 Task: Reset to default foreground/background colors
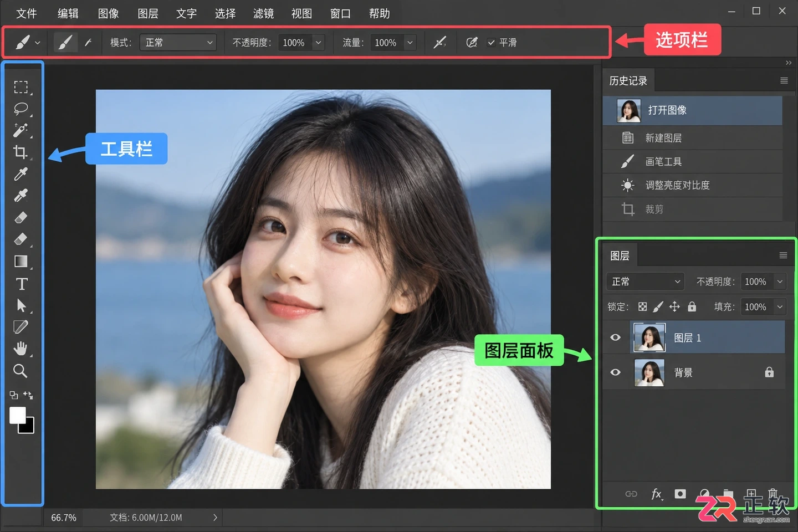[x=14, y=395]
